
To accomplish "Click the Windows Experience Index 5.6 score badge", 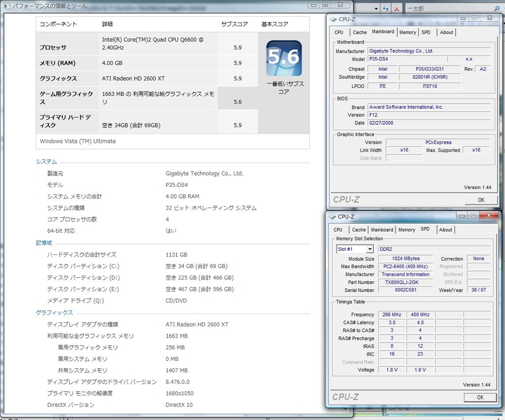I will click(284, 58).
